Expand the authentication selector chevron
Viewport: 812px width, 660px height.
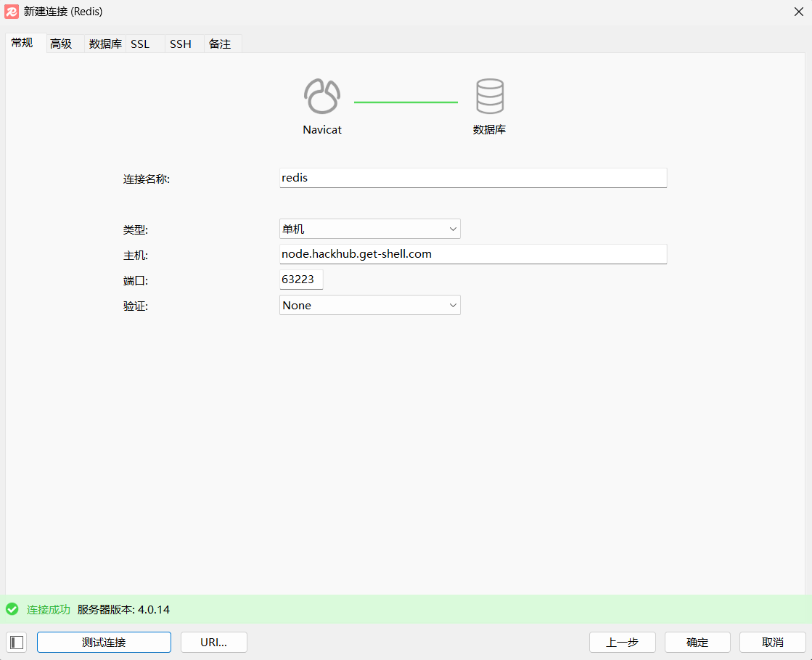[x=453, y=305]
